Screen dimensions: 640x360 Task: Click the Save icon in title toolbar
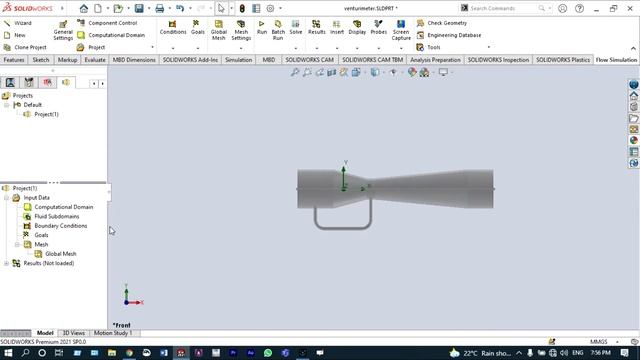139,8
